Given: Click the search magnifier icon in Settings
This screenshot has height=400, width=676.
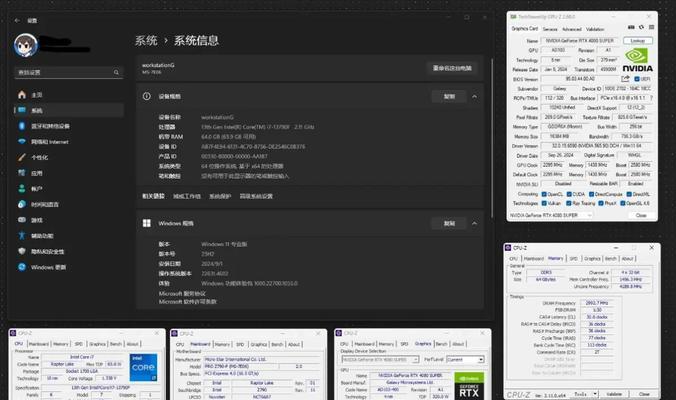Looking at the screenshot, I should (116, 72).
